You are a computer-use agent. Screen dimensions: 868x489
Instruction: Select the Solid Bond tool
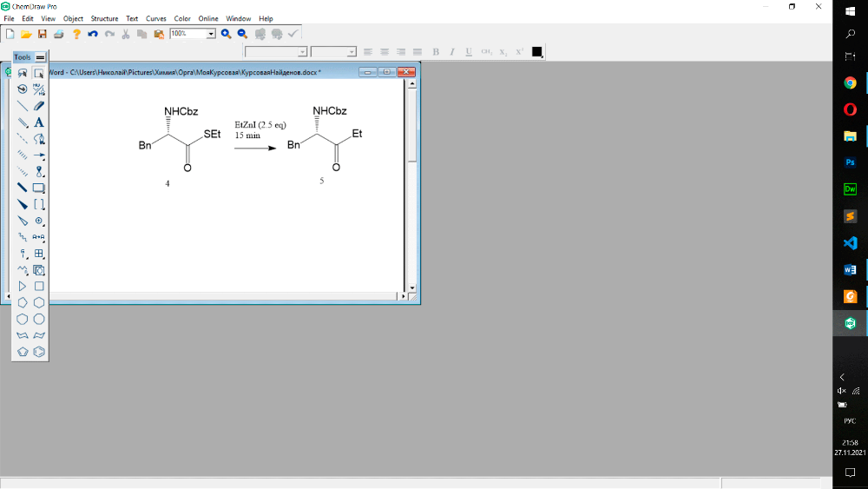(x=23, y=106)
